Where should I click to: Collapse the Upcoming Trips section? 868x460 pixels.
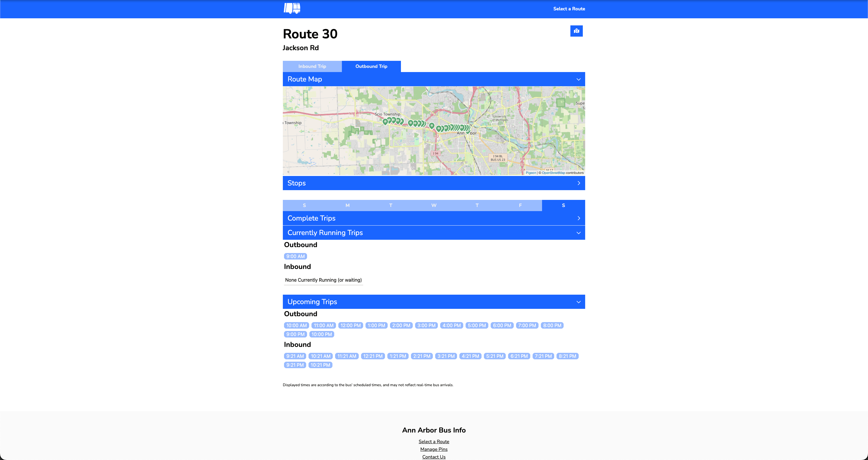(x=579, y=302)
